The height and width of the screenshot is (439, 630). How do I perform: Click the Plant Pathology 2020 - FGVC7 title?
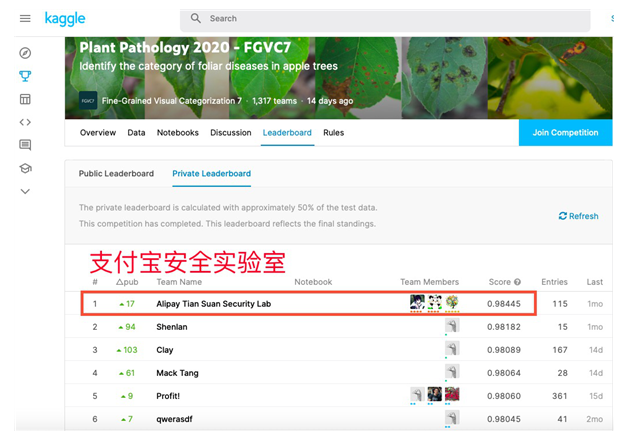185,48
